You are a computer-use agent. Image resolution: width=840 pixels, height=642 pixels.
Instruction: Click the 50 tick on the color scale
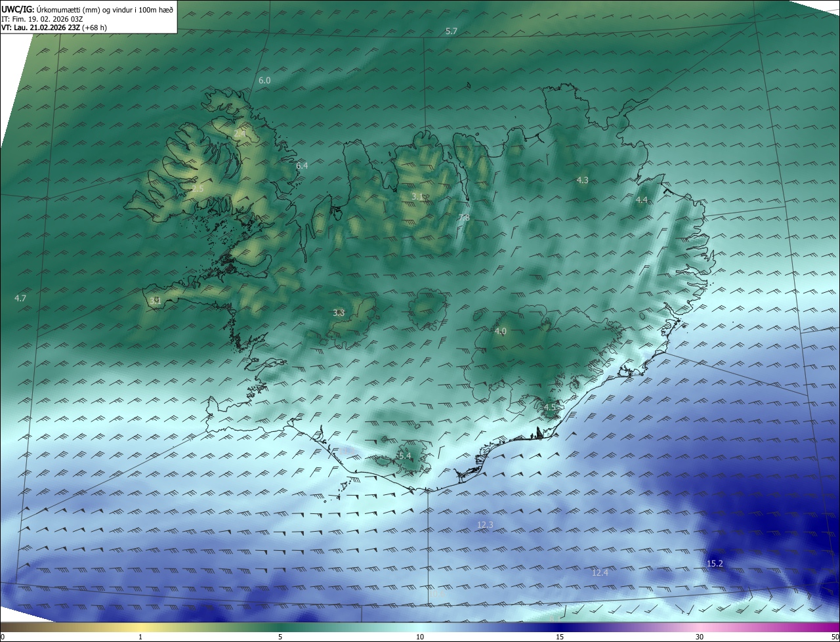click(x=835, y=637)
